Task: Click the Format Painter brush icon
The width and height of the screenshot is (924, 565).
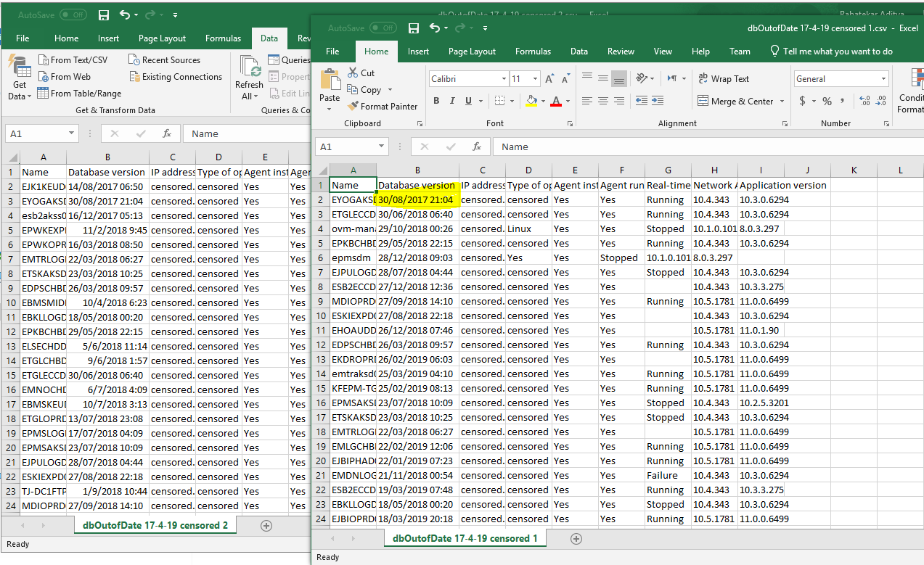Action: (x=353, y=106)
